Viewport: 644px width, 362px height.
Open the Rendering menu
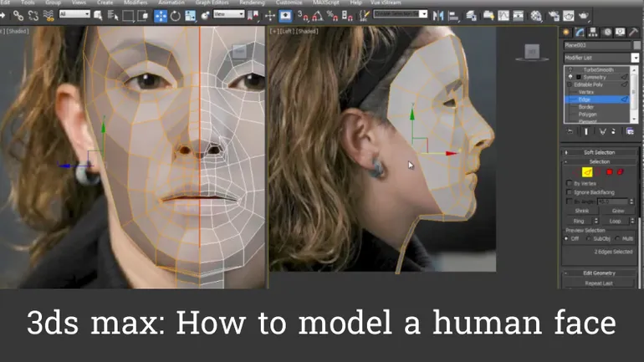point(253,3)
